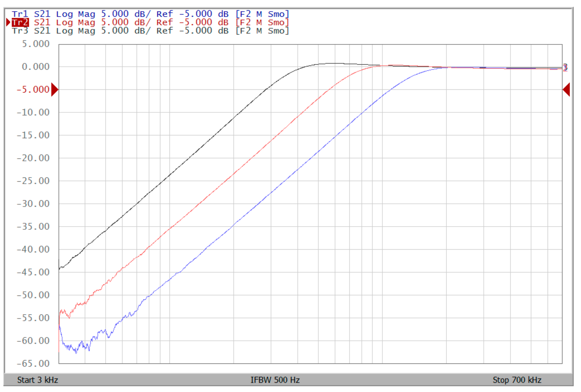Click the 5.000 y-axis top label
Screen dimensions: 581x392
[x=36, y=44]
